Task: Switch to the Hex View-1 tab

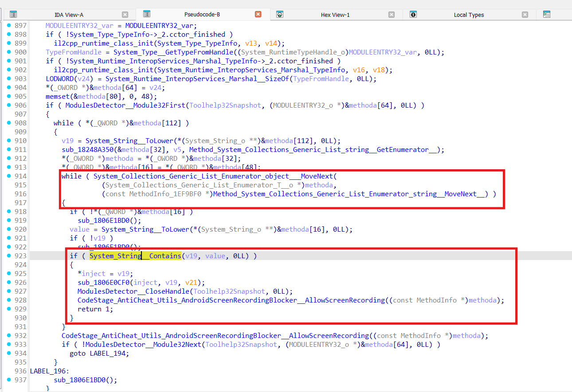Action: click(x=335, y=15)
